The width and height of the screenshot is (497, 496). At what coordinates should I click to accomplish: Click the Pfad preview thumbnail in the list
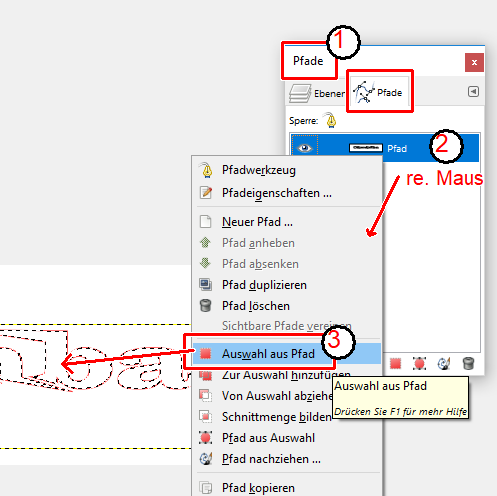[x=366, y=148]
